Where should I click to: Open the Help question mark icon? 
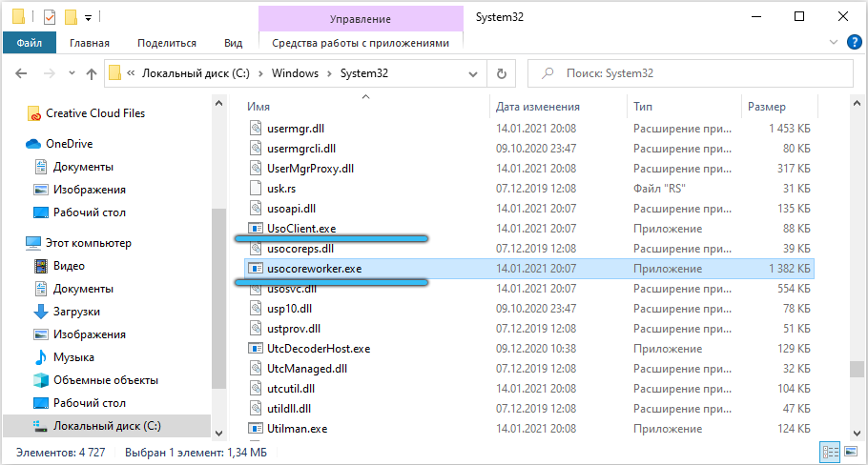click(854, 42)
